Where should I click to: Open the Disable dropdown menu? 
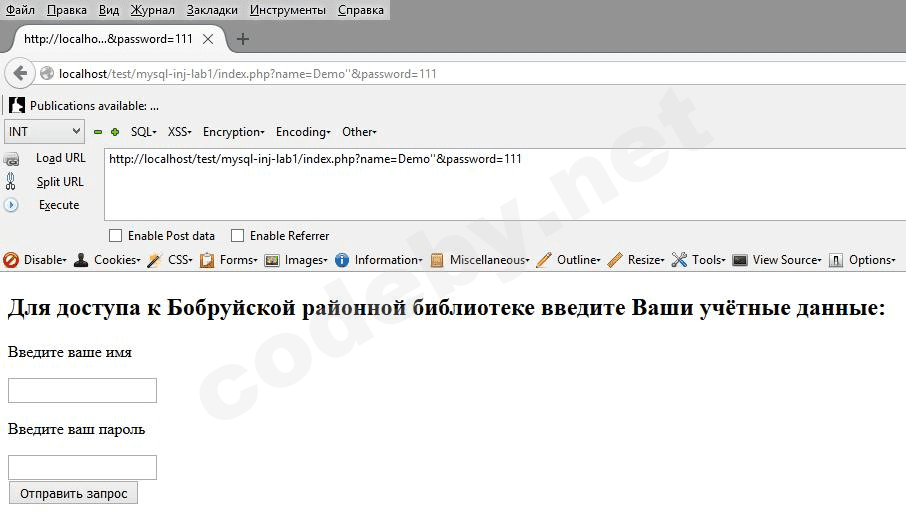point(45,260)
